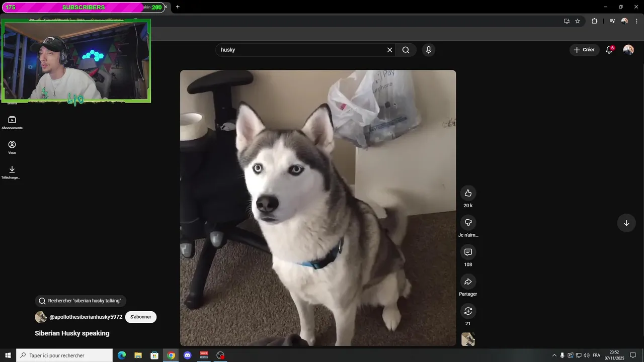Viewport: 644px width, 362px height.
Task: Open Chrome media controls icon
Action: click(612, 21)
